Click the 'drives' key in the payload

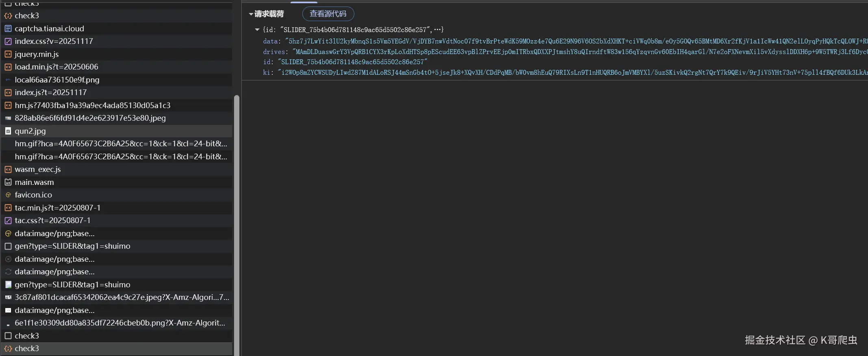pyautogui.click(x=274, y=52)
